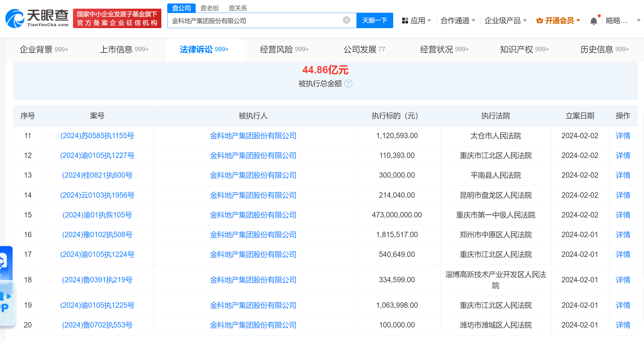This screenshot has width=644, height=341.
Task: Open case (2024)渝0105执1227号
Action: [x=97, y=155]
